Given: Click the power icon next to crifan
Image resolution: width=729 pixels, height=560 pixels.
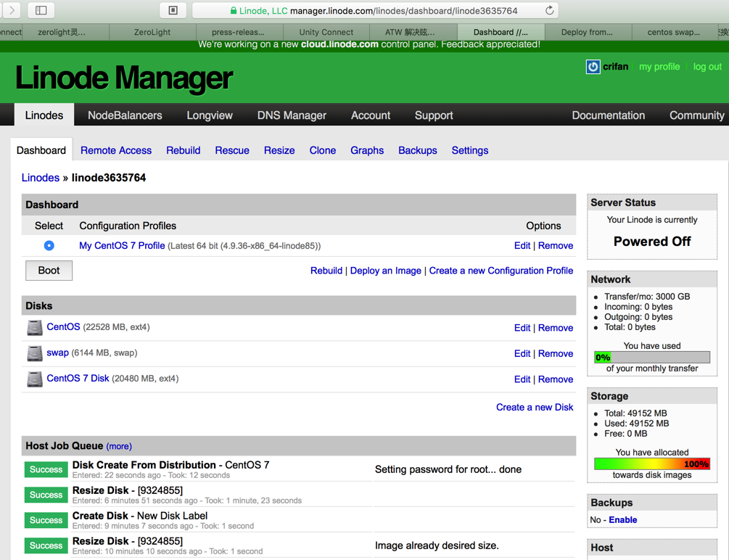Looking at the screenshot, I should (593, 67).
